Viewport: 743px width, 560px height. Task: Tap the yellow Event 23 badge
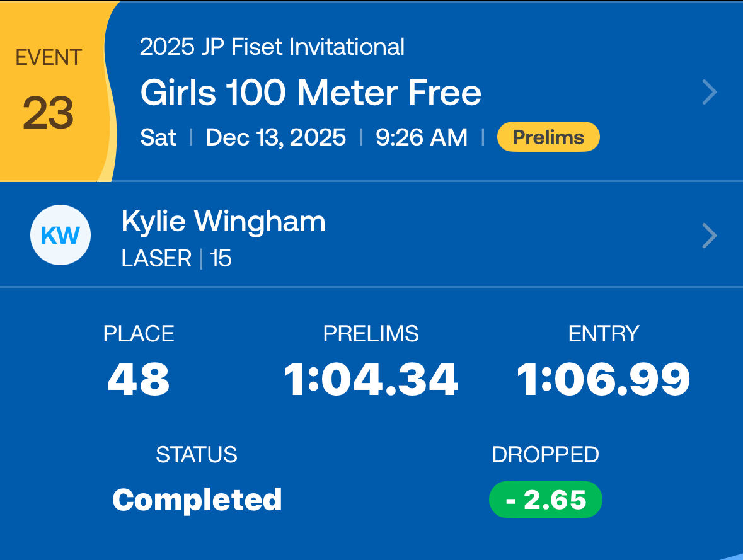coord(49,91)
